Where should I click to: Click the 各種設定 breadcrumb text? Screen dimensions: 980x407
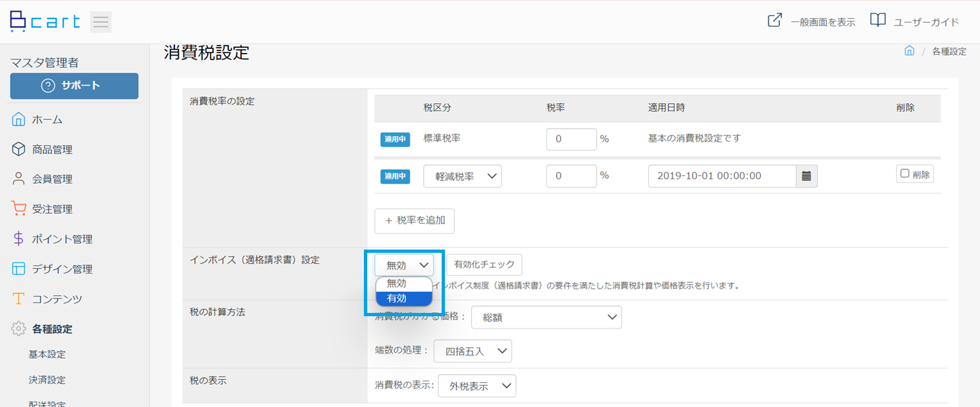[x=949, y=51]
